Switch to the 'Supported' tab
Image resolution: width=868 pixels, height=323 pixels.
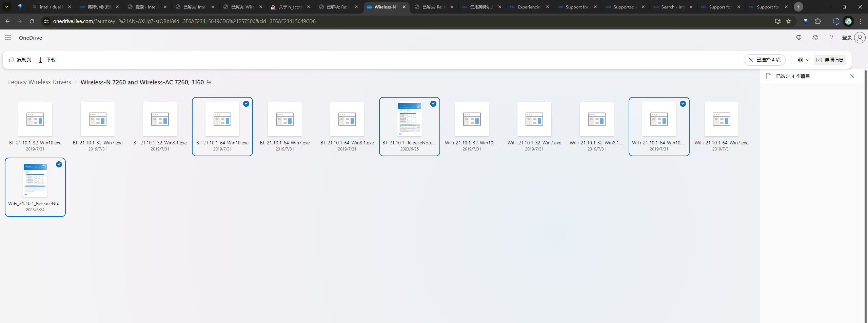tap(625, 7)
